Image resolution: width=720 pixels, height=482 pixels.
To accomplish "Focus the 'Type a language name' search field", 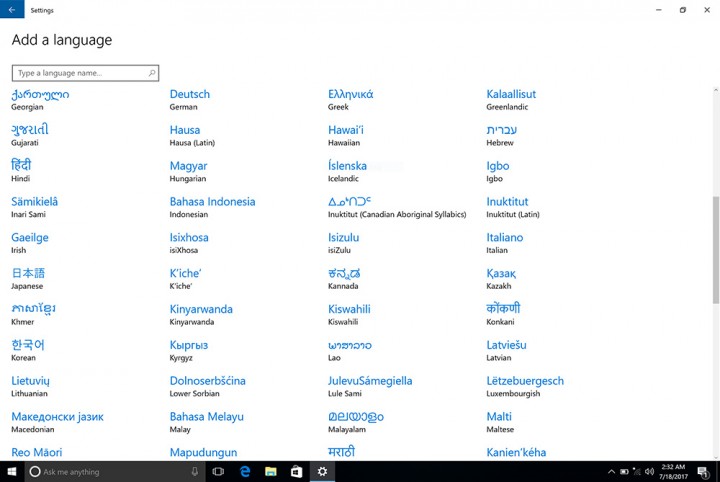I will 85,73.
